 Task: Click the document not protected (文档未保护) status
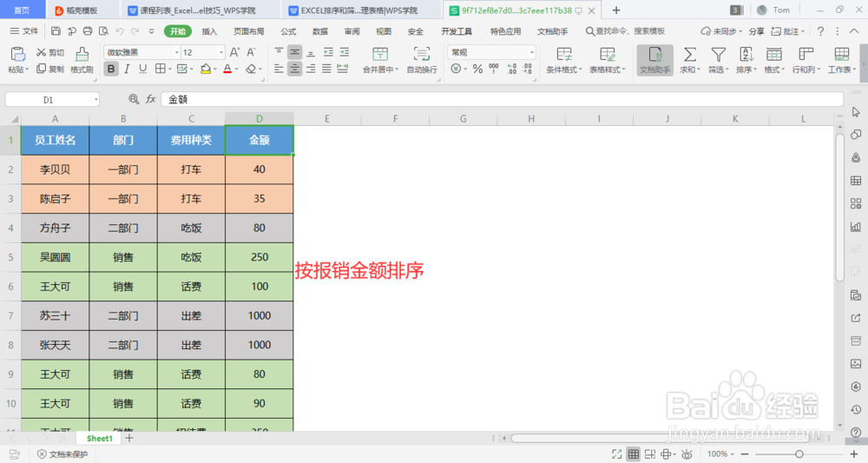(62, 454)
